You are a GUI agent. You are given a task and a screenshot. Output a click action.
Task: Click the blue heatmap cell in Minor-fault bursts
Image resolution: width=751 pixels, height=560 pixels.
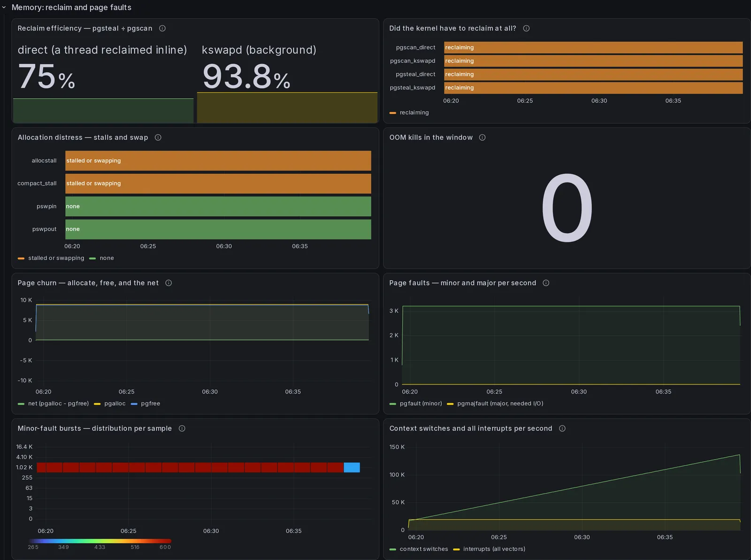click(352, 467)
